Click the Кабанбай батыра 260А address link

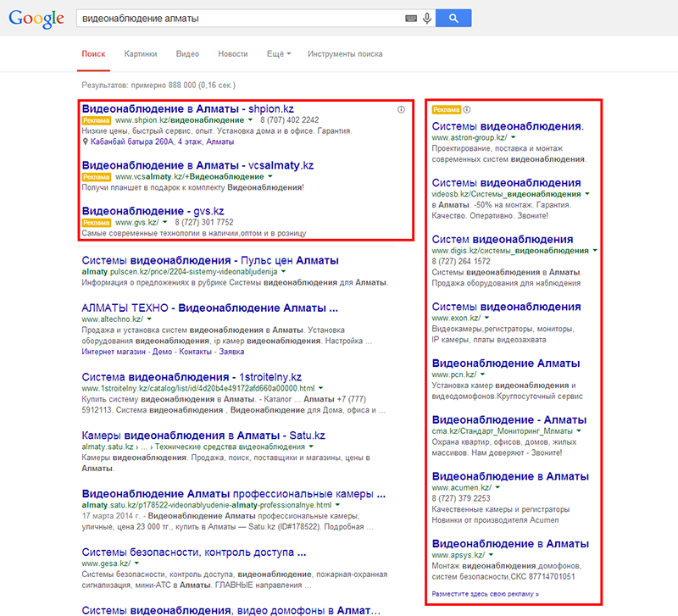[x=162, y=142]
